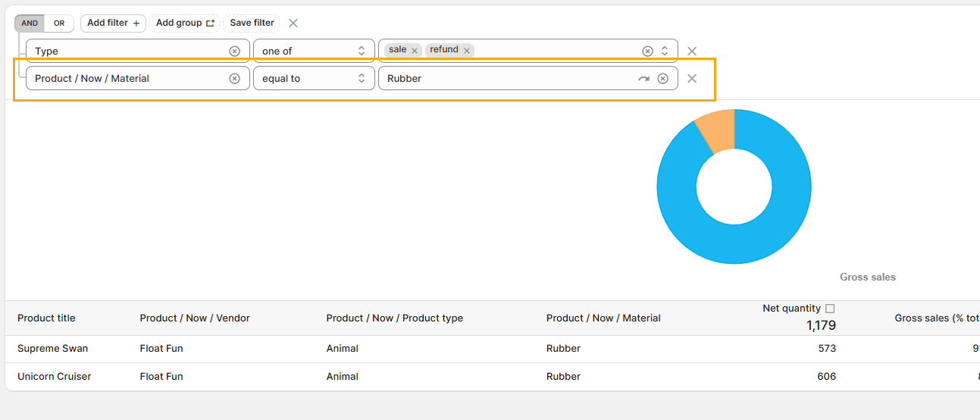Screen dimensions: 980x420
Task: Clear the Rubber value in filter
Action: coord(663,78)
